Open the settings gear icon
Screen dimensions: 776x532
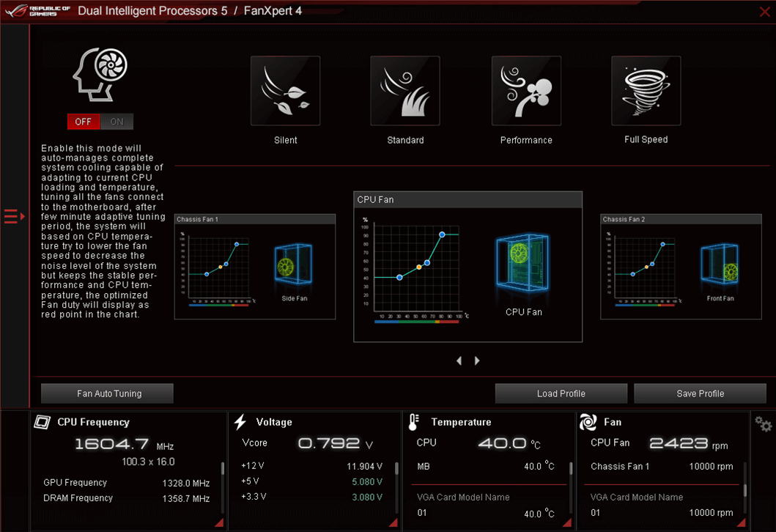click(x=763, y=424)
